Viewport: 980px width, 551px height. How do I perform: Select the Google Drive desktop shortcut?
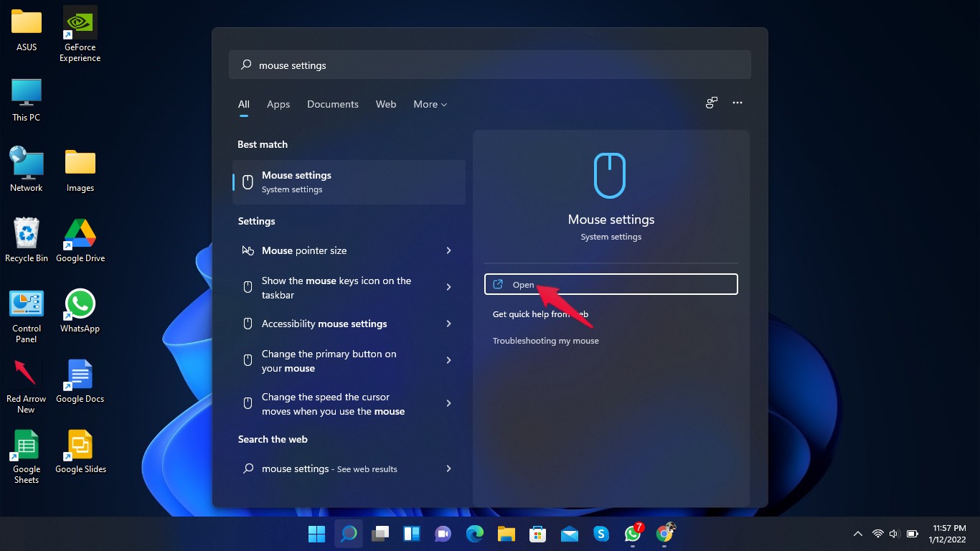80,240
